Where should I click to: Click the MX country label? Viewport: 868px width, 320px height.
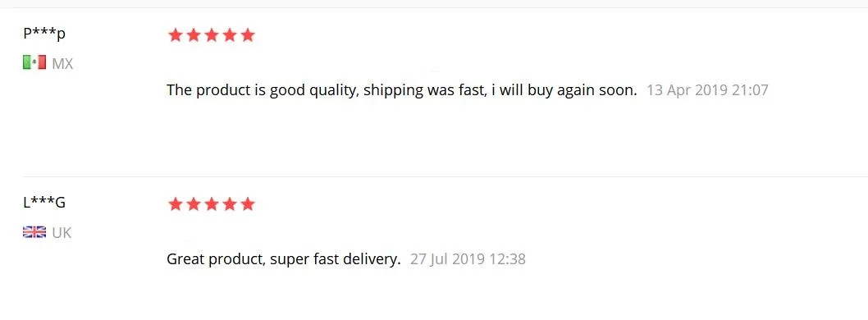point(62,64)
